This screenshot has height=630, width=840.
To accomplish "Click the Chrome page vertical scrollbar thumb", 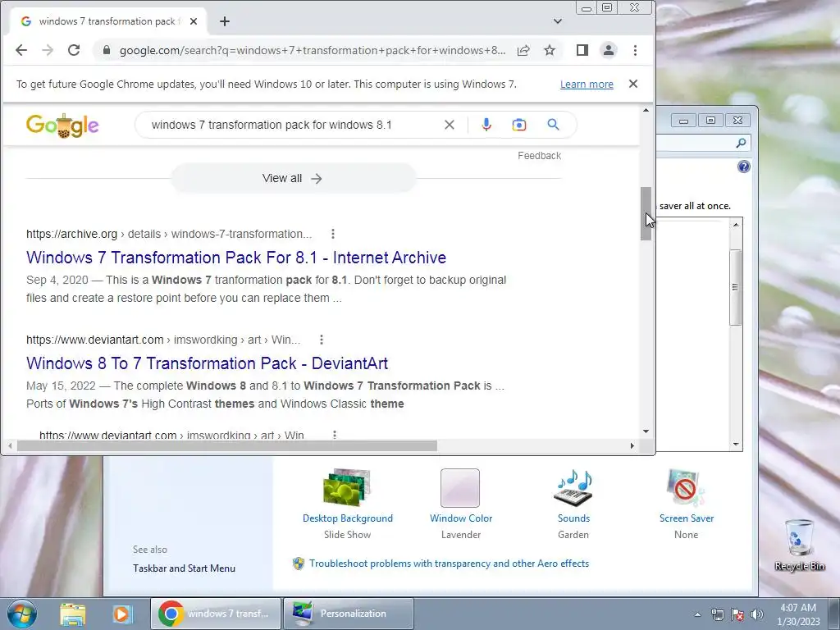I will [x=646, y=214].
